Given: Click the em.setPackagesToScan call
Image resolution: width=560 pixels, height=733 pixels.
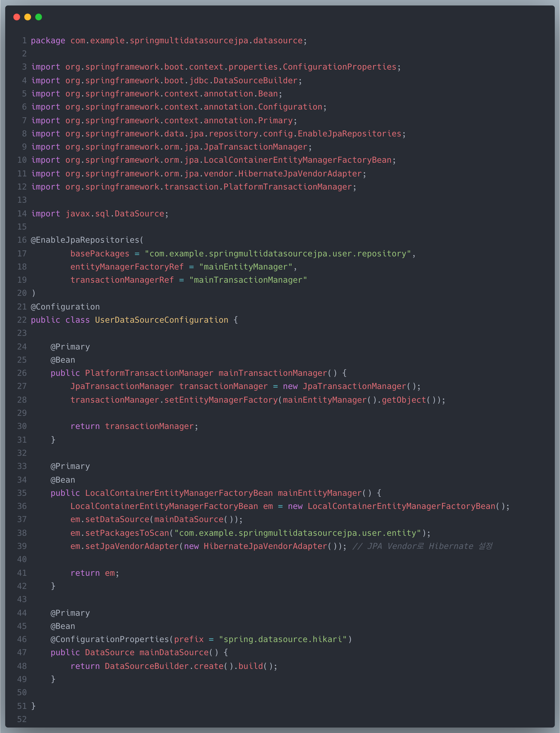Looking at the screenshot, I should point(251,533).
